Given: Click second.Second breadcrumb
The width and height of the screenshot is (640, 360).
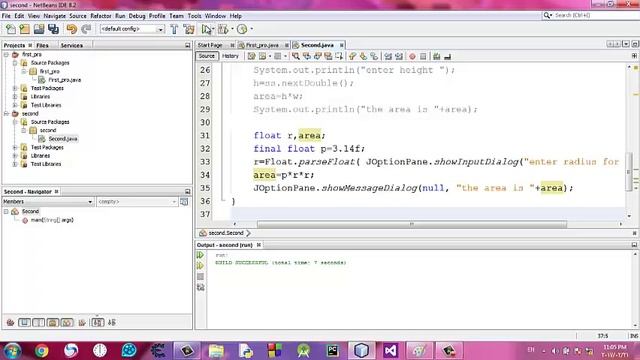Looking at the screenshot, I should pyautogui.click(x=226, y=233).
